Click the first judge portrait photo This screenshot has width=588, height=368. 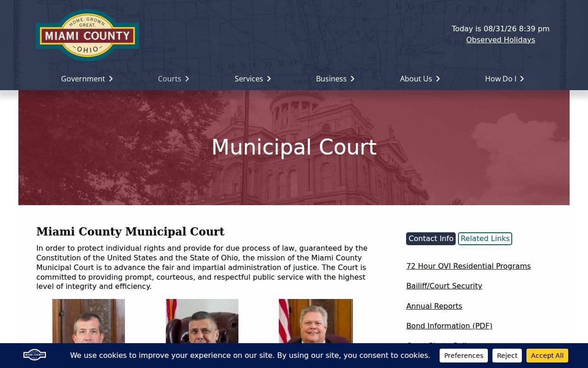pos(89,321)
